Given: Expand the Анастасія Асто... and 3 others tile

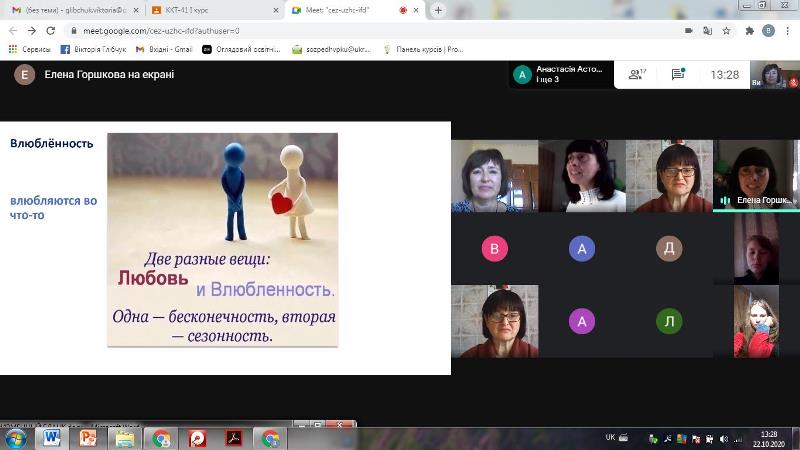Looking at the screenshot, I should pos(561,74).
